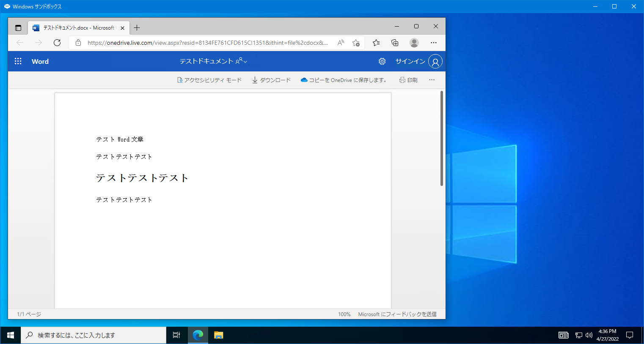Click the Collections icon in Edge toolbar
The height and width of the screenshot is (344, 644).
pyautogui.click(x=394, y=43)
